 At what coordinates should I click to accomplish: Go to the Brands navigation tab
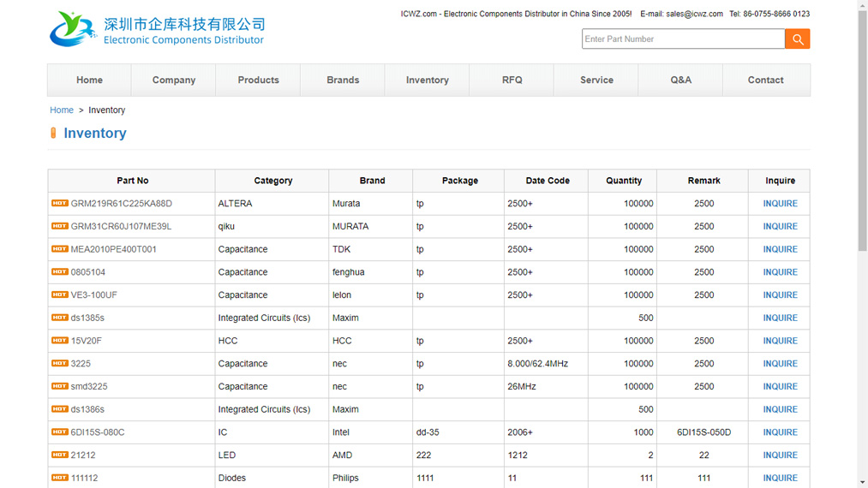tap(343, 80)
